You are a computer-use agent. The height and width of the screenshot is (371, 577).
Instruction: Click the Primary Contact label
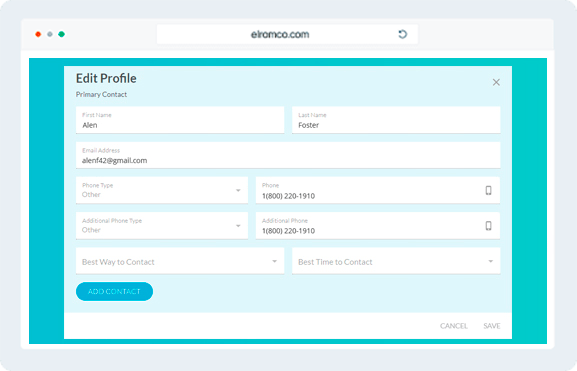pyautogui.click(x=101, y=95)
